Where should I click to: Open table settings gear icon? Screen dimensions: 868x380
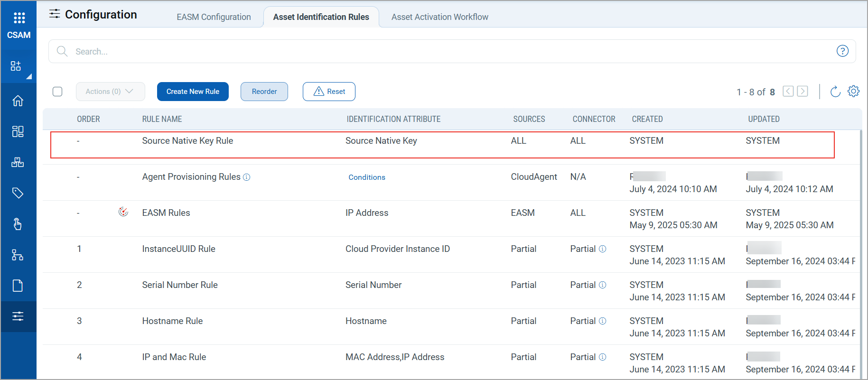point(853,92)
